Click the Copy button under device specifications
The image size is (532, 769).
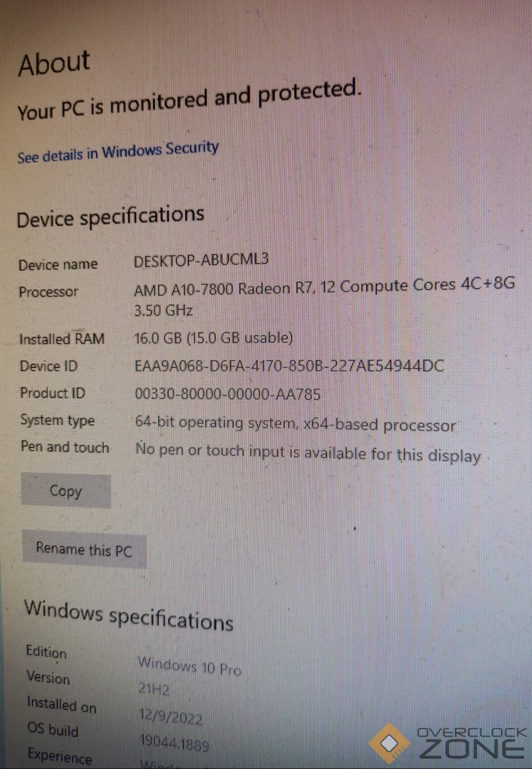(x=66, y=491)
